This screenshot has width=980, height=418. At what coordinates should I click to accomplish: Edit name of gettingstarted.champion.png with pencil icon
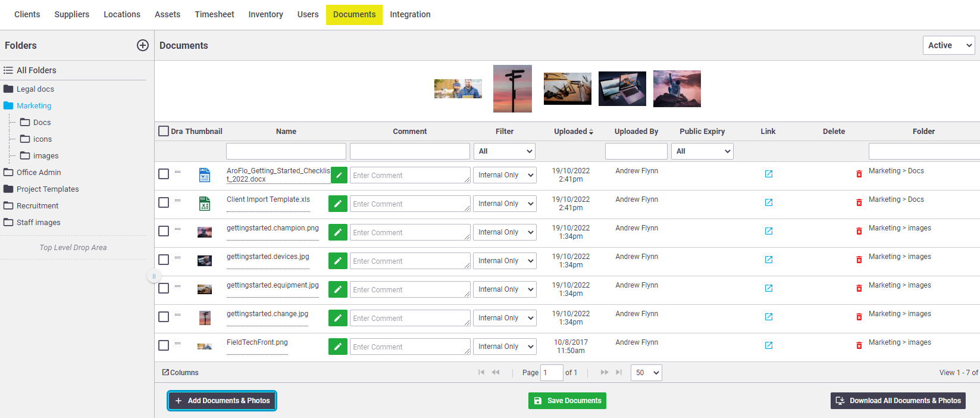[338, 232]
